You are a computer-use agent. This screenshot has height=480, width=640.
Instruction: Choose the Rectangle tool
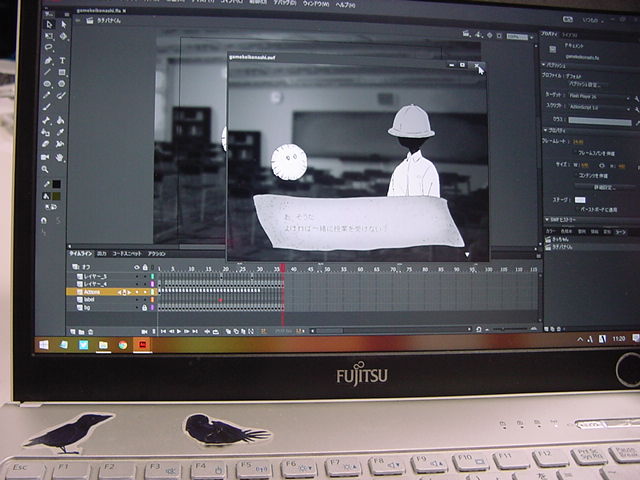pos(62,72)
